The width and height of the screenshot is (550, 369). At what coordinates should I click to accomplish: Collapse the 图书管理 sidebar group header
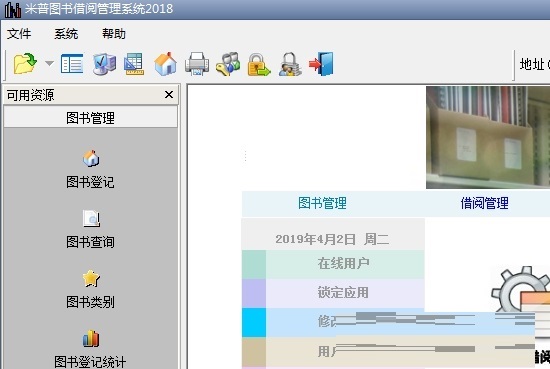click(90, 118)
